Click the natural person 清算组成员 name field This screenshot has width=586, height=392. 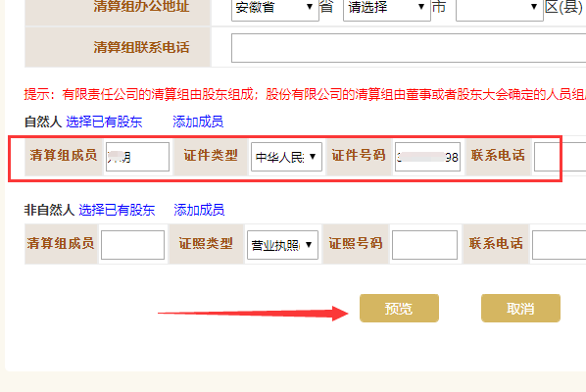[x=137, y=157]
